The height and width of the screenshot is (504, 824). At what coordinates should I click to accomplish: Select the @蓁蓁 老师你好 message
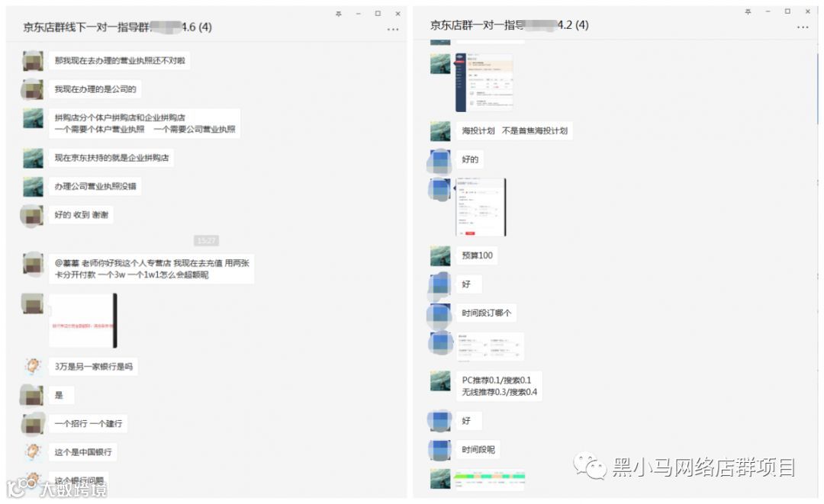coord(151,269)
